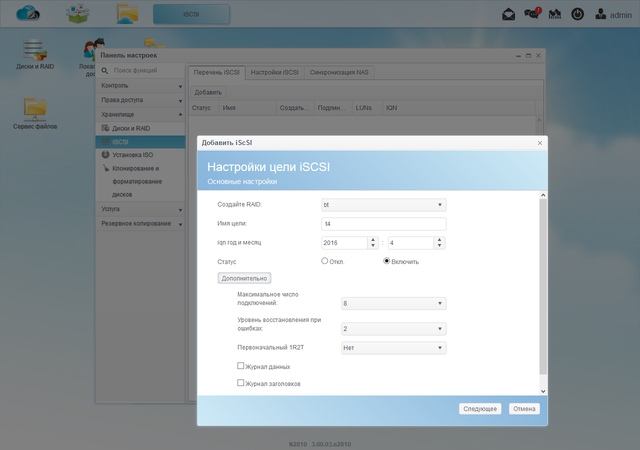Click the power button icon
This screenshot has width=640, height=450.
tap(577, 15)
